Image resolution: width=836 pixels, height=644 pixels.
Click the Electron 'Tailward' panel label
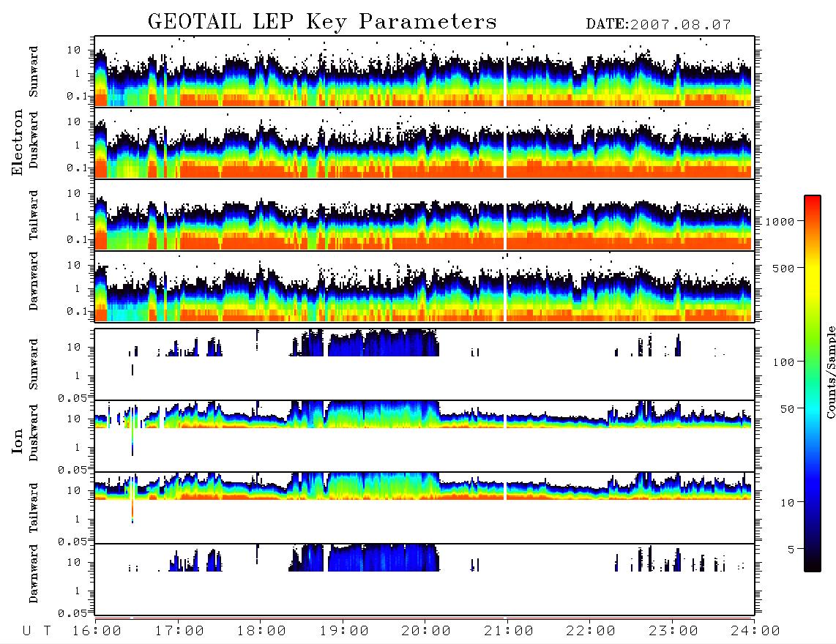(x=33, y=215)
